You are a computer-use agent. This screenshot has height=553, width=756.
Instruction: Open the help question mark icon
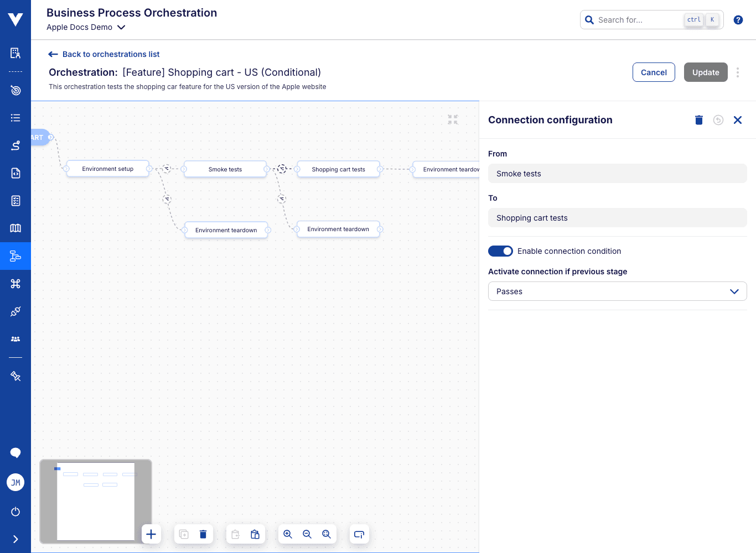click(x=738, y=20)
